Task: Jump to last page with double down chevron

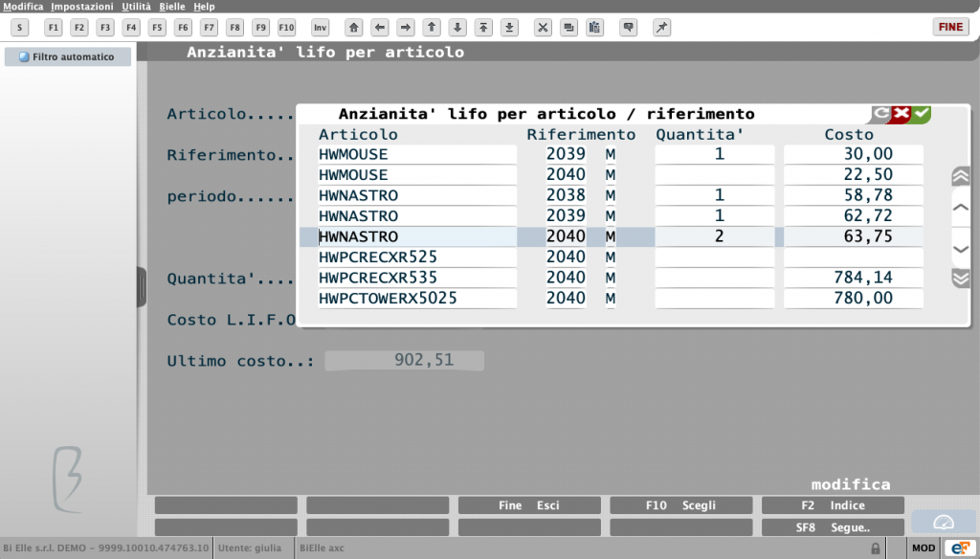Action: 961,278
